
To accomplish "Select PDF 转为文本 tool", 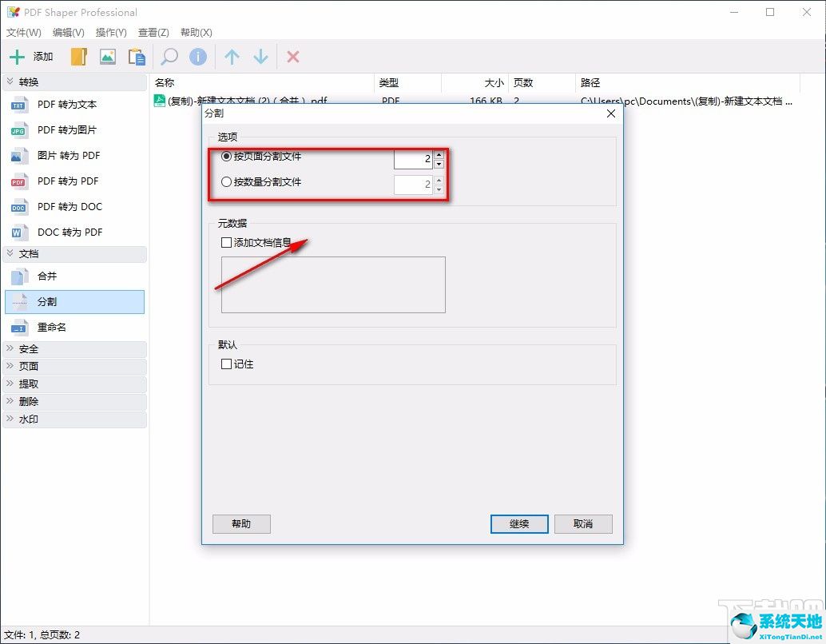I will click(74, 105).
